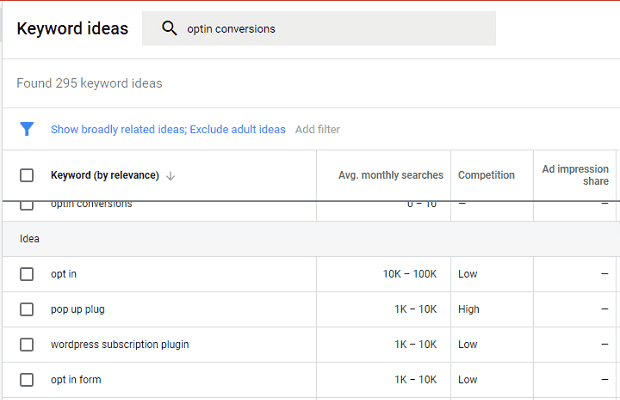Image resolution: width=620 pixels, height=400 pixels.
Task: Click 'wordpress subscription plugin' keyword
Action: pos(120,344)
